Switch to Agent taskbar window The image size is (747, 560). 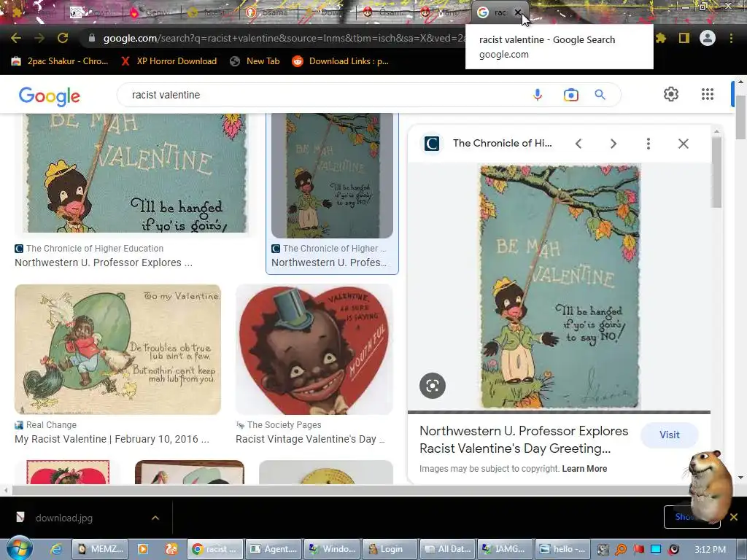coord(274,549)
